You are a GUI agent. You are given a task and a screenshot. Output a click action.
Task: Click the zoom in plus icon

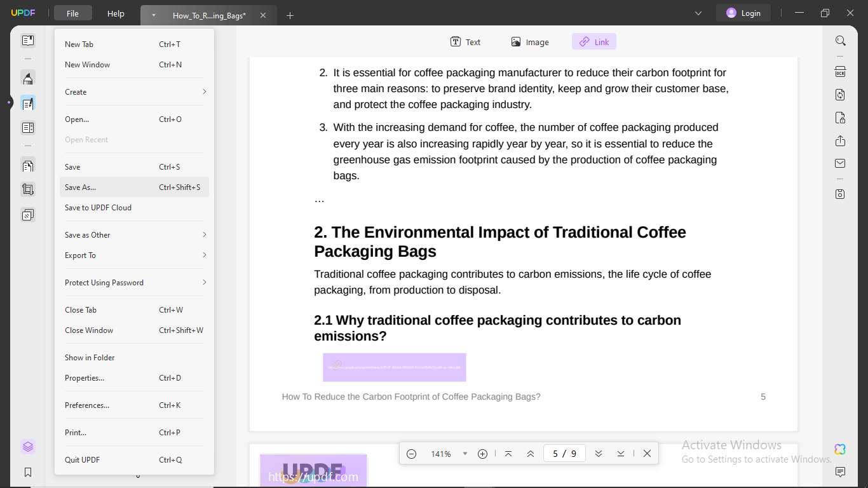coord(482,454)
